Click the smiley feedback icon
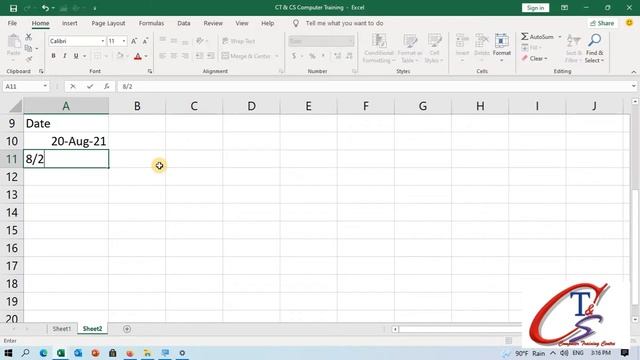The height and width of the screenshot is (360, 640). pos(629,23)
